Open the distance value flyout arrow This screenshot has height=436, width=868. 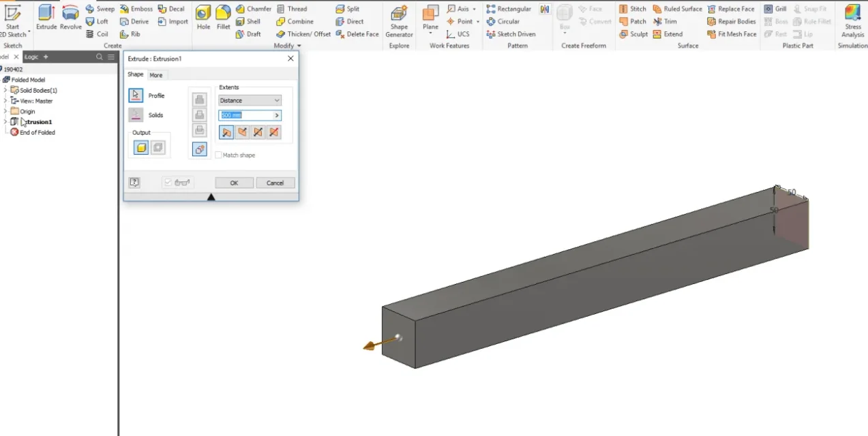[x=277, y=116]
